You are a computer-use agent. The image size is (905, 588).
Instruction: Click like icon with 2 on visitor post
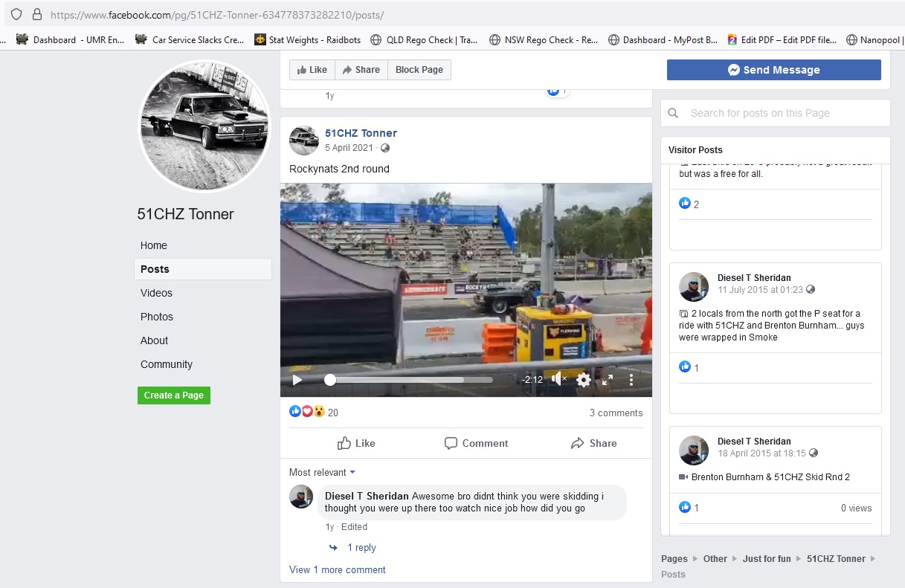tap(685, 203)
